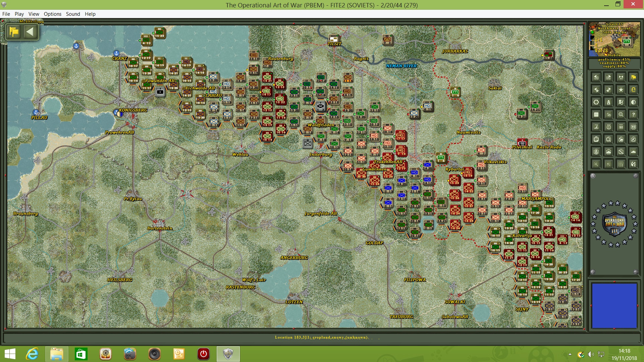Viewport: 644px width, 362px height.
Task: Click the MARIJAMPOL label on the map
Action: [x=536, y=199]
